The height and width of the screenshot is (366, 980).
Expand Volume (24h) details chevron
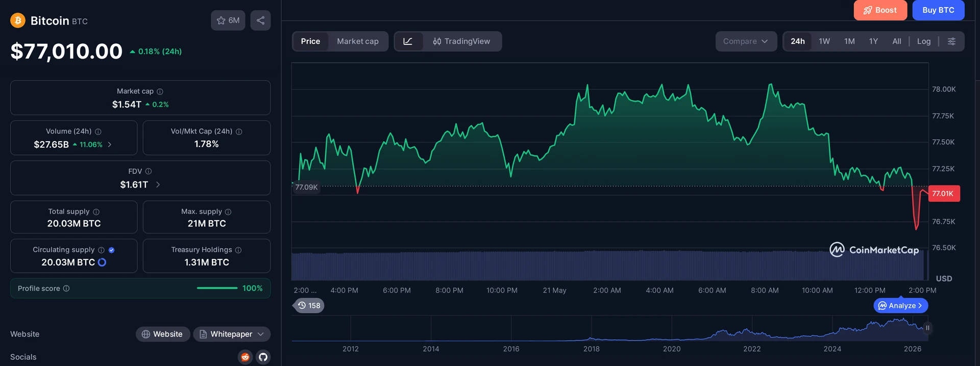[110, 145]
